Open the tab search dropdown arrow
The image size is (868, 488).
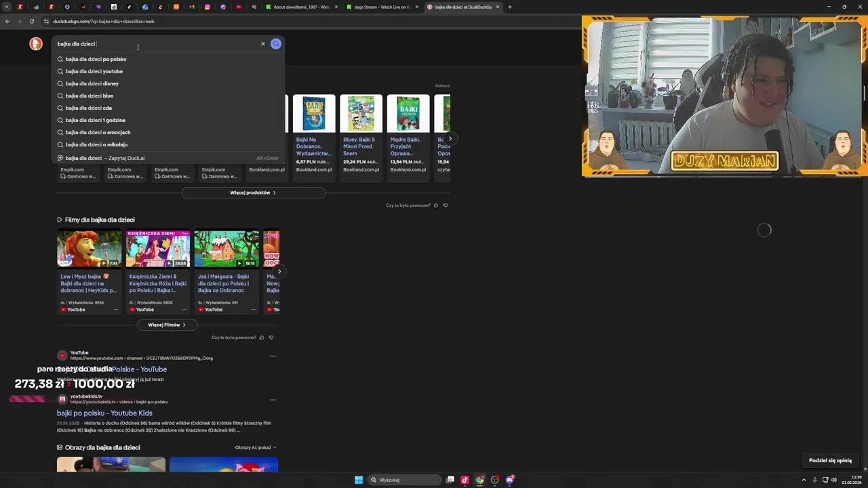[x=7, y=7]
